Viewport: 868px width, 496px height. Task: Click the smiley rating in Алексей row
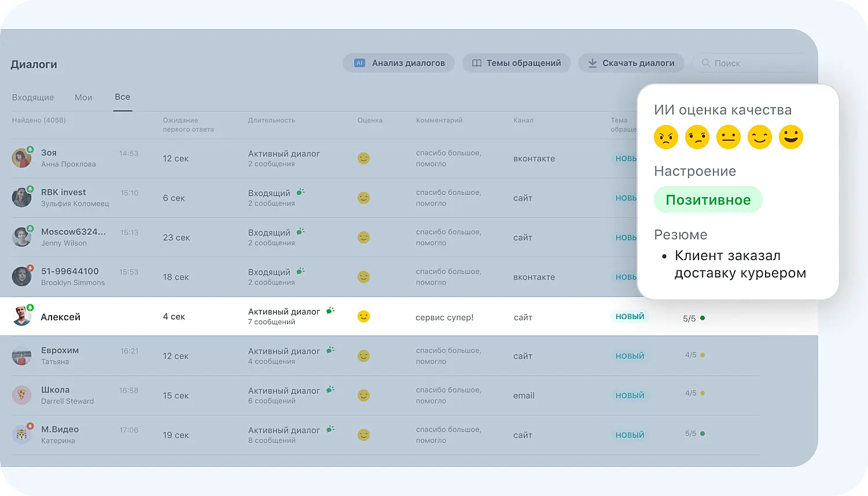click(363, 317)
